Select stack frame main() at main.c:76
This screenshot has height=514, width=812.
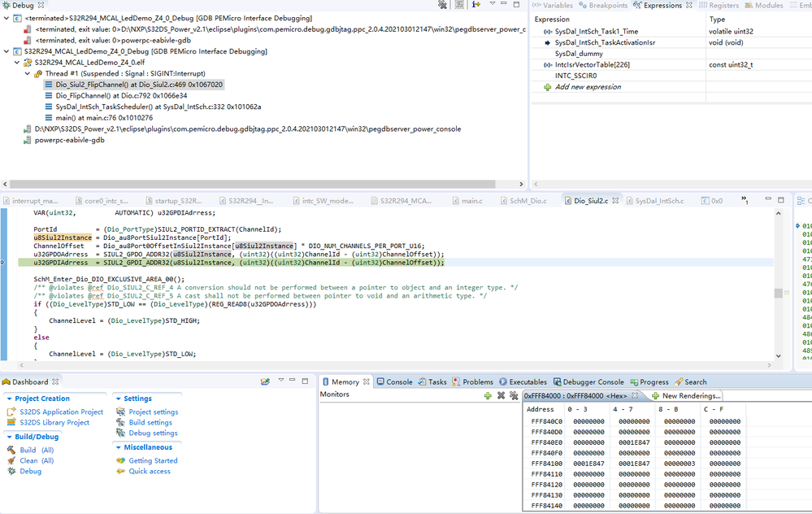click(x=104, y=118)
